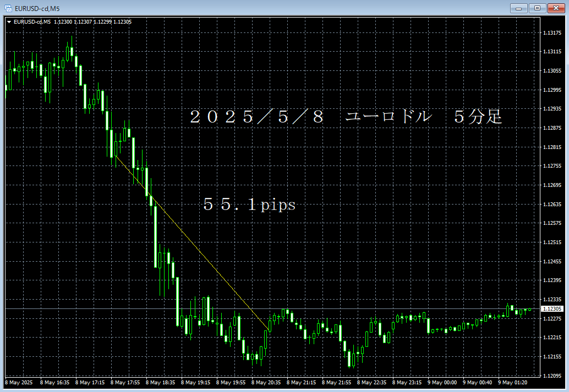569x392 pixels.
Task: Expand the one-click trading triangle beside EURUSD-cd,M5
Action: 9,22
